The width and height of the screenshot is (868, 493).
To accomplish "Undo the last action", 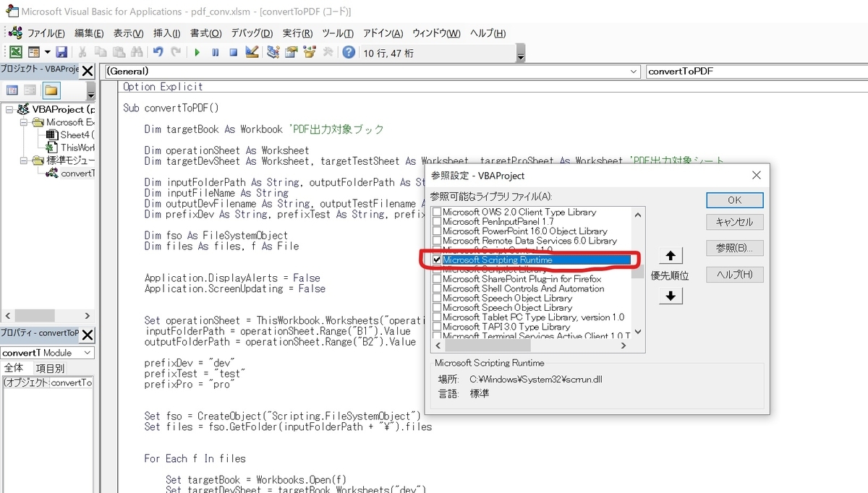I will (x=158, y=52).
